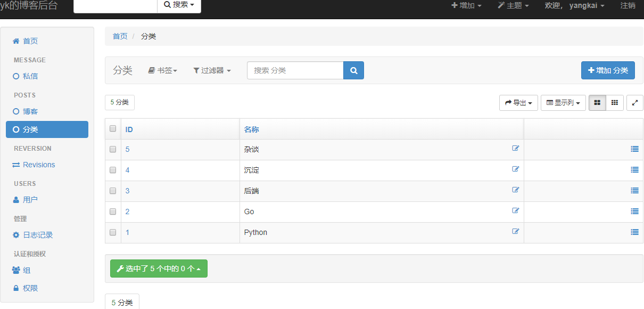
Task: Open the detail list icon for the Go row
Action: [634, 212]
